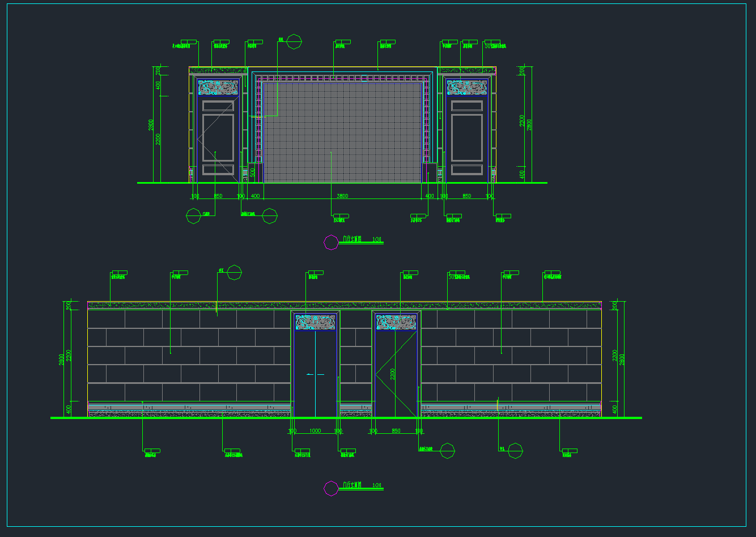Click the vertical 500 dimension text
Image resolution: width=756 pixels, height=537 pixels.
click(x=253, y=173)
